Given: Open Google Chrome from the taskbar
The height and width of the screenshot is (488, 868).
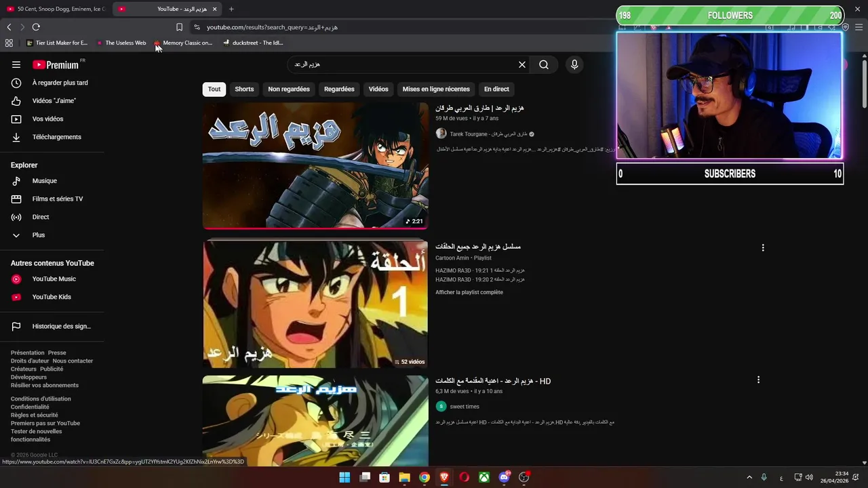Looking at the screenshot, I should coord(425,477).
